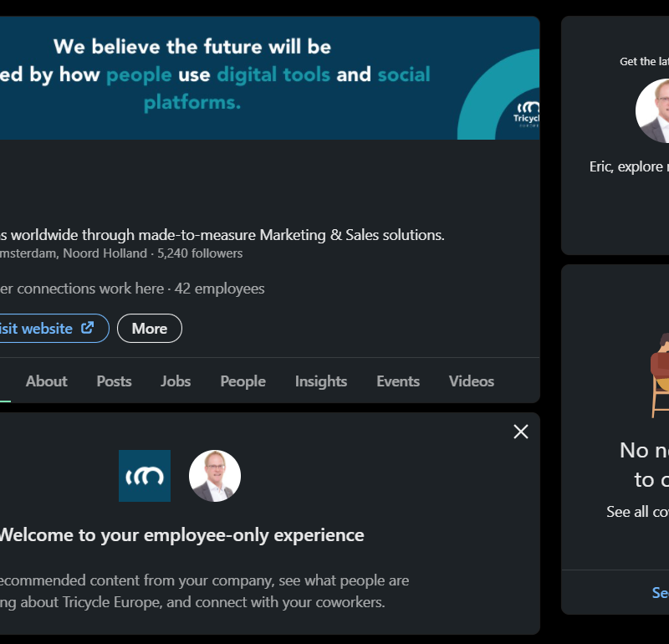Viewport: 669px width, 644px height.
Task: Click the profile photo in welcome card
Action: click(215, 476)
